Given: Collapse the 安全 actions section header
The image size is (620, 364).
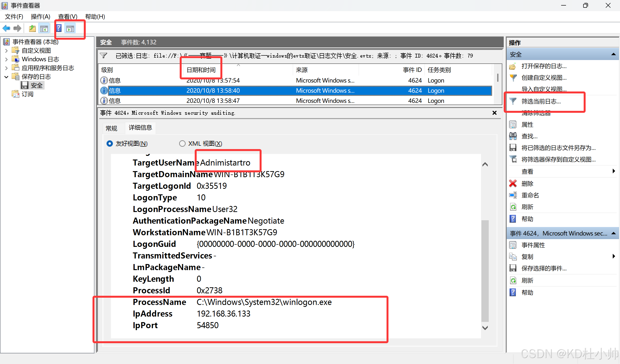Looking at the screenshot, I should tap(614, 54).
